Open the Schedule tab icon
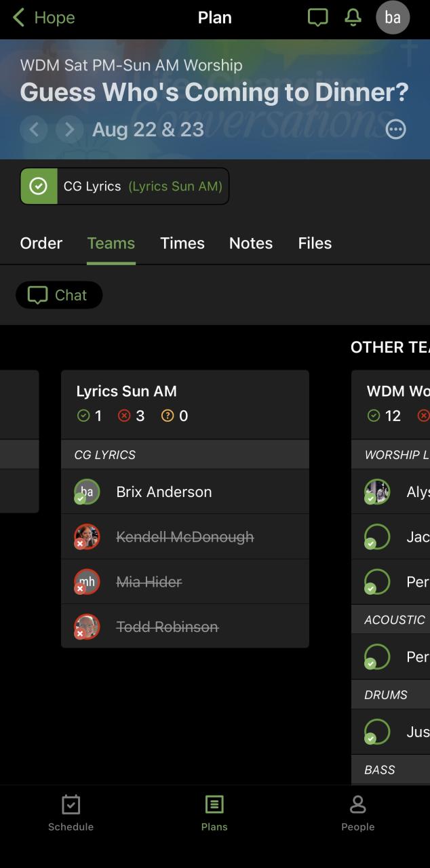Image resolution: width=430 pixels, height=868 pixels. [x=71, y=805]
